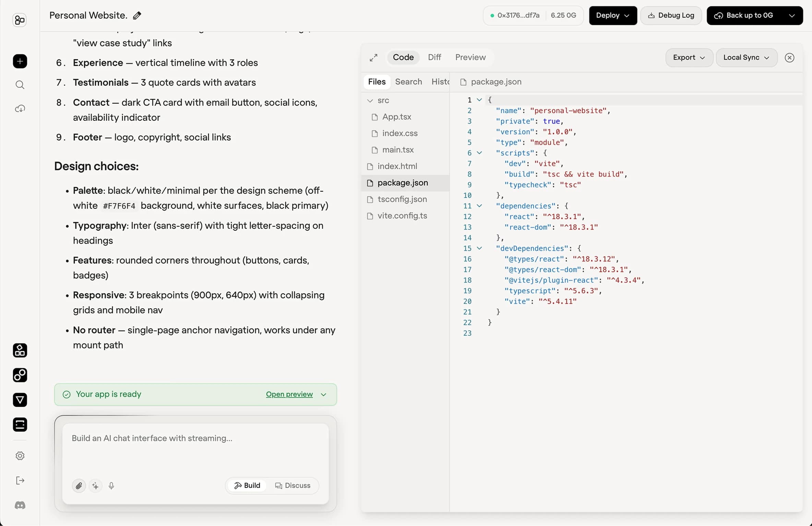Click the sign out arrow icon

(20, 480)
